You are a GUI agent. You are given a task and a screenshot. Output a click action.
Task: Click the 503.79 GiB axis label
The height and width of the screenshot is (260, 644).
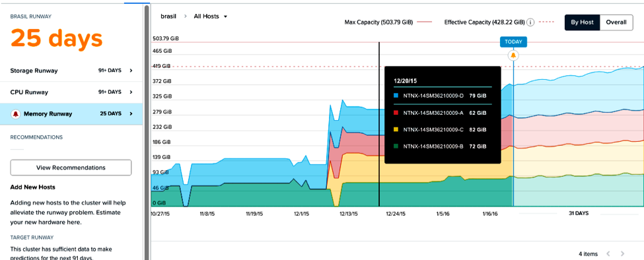click(x=166, y=38)
